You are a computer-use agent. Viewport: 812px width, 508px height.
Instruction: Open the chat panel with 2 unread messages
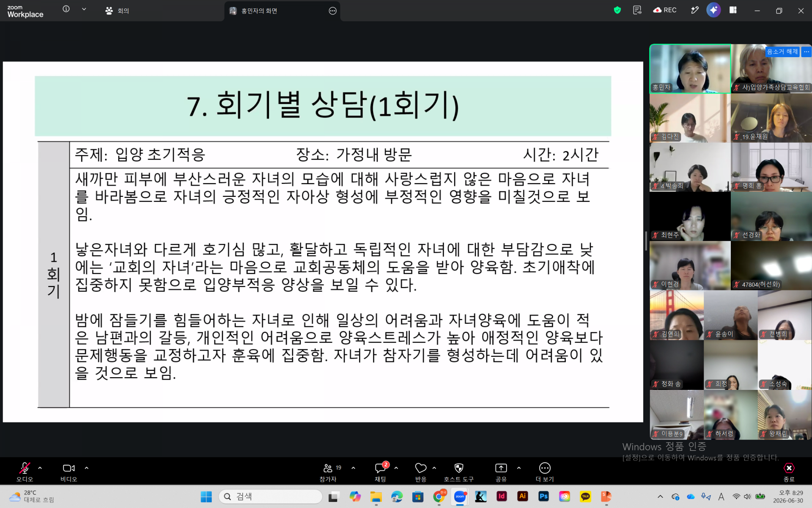coord(381,472)
